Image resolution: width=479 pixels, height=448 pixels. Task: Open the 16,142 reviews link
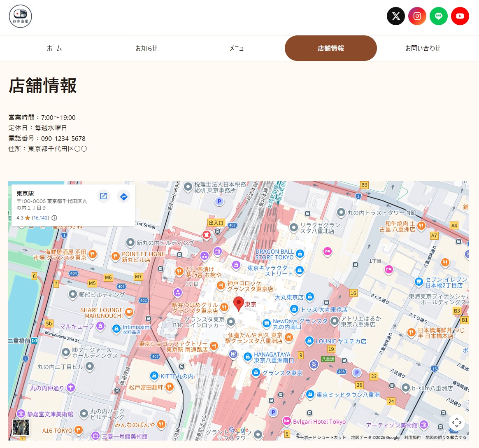41,218
